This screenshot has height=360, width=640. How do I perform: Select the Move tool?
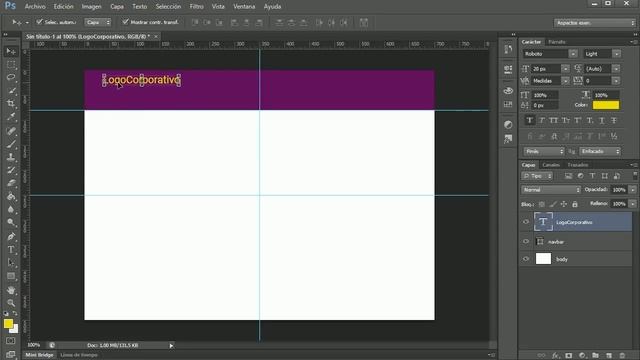pyautogui.click(x=11, y=51)
